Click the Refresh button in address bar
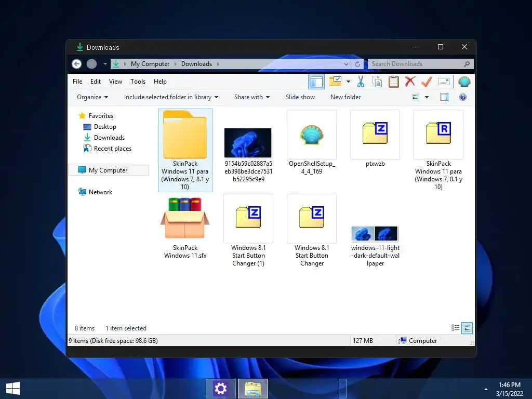Image resolution: width=532 pixels, height=399 pixels. click(357, 64)
